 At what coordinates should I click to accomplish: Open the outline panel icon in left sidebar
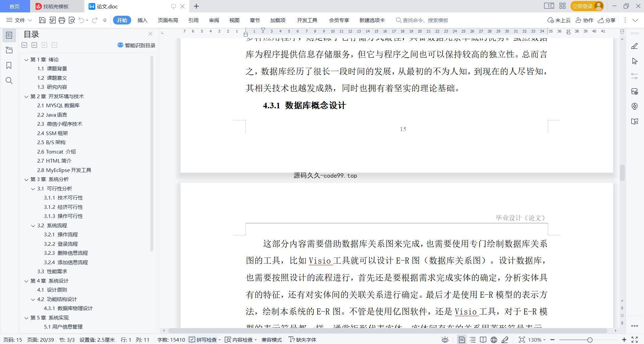coord(9,35)
